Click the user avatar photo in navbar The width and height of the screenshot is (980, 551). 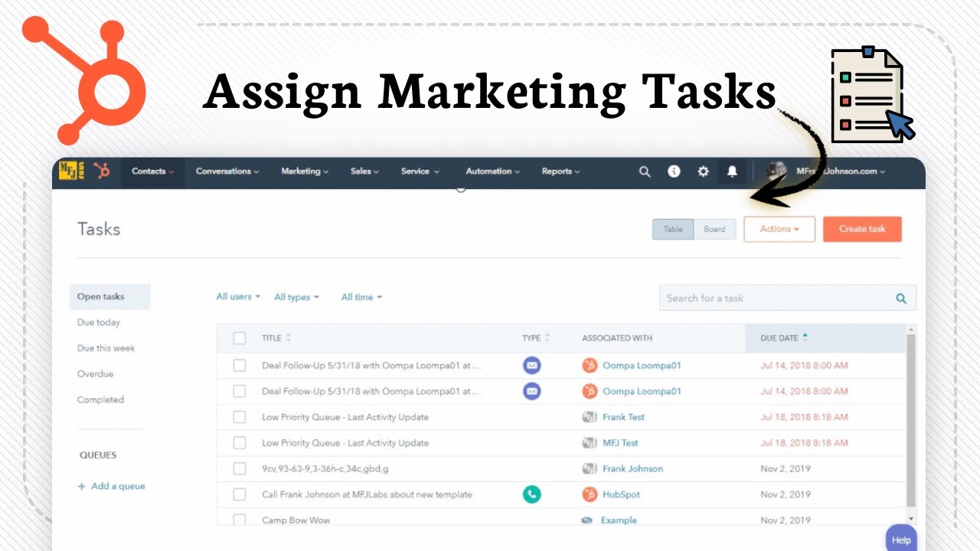click(x=777, y=171)
